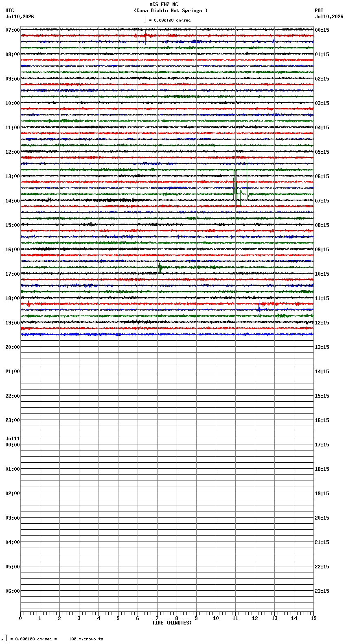Image resolution: width=346 pixels, height=644 pixels.
Task: Click the 5 minute axis tick label
Action: 118,618
